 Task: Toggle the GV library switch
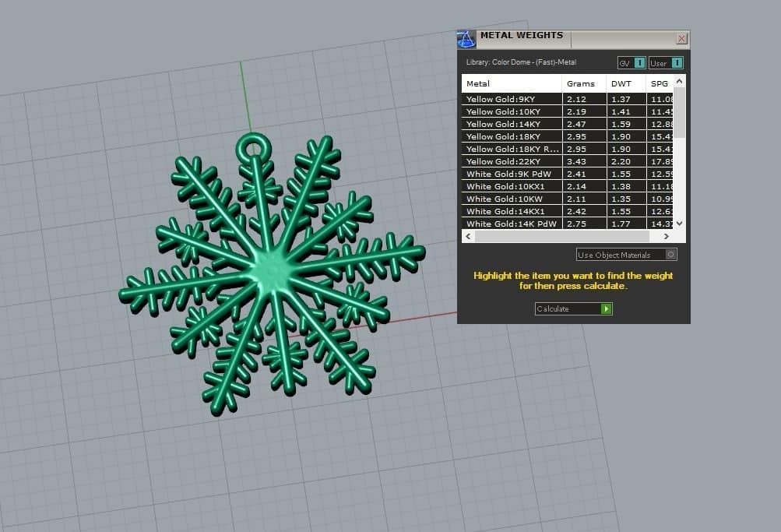click(x=631, y=63)
